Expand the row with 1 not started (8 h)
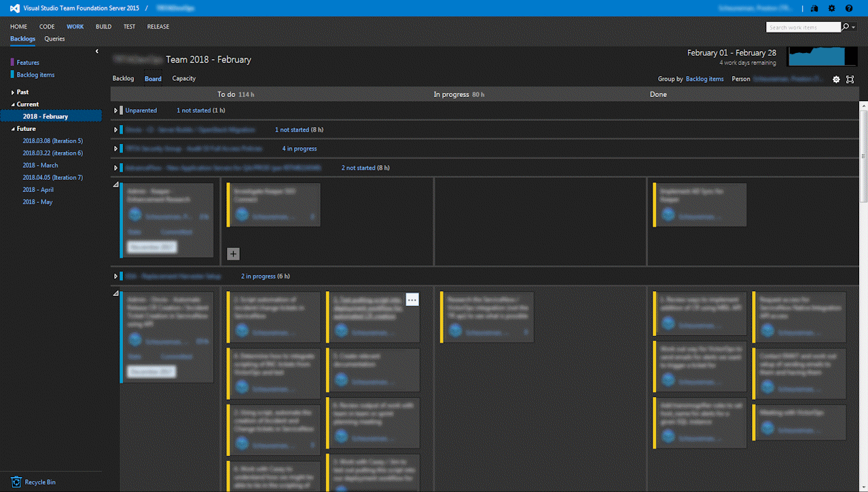The image size is (868, 492). coord(116,130)
